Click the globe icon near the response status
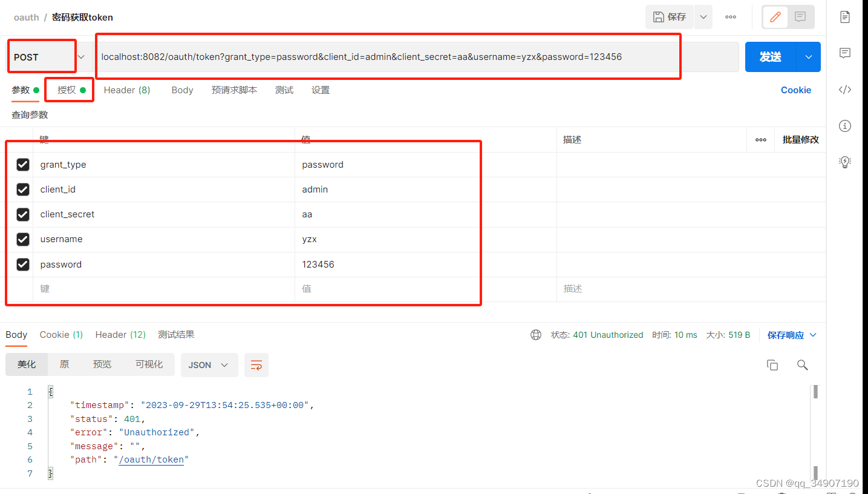Image resolution: width=868 pixels, height=494 pixels. pyautogui.click(x=536, y=334)
